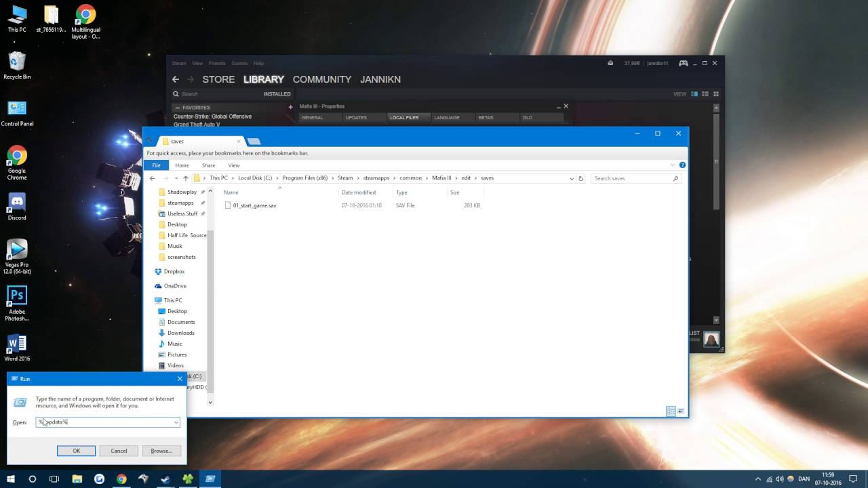This screenshot has height=488, width=868.
Task: Open This PC desktop icon
Action: point(17,19)
